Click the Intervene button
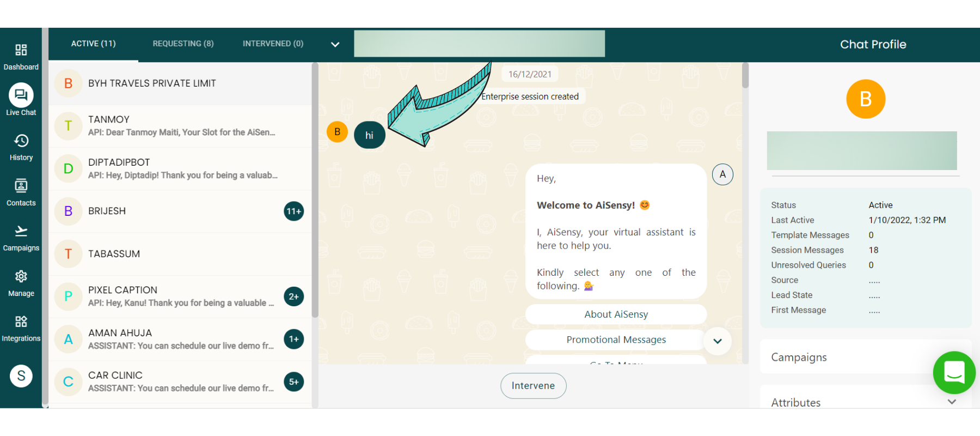 pyautogui.click(x=533, y=386)
